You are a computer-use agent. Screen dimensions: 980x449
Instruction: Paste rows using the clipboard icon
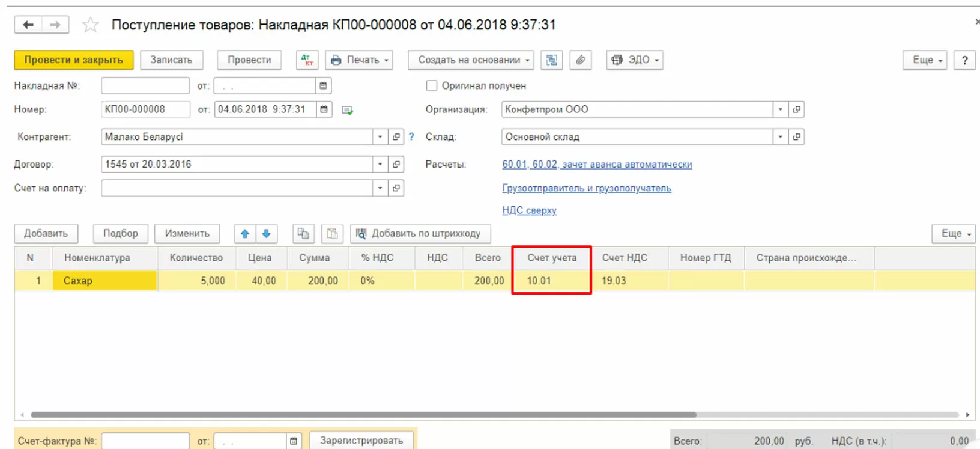(332, 234)
